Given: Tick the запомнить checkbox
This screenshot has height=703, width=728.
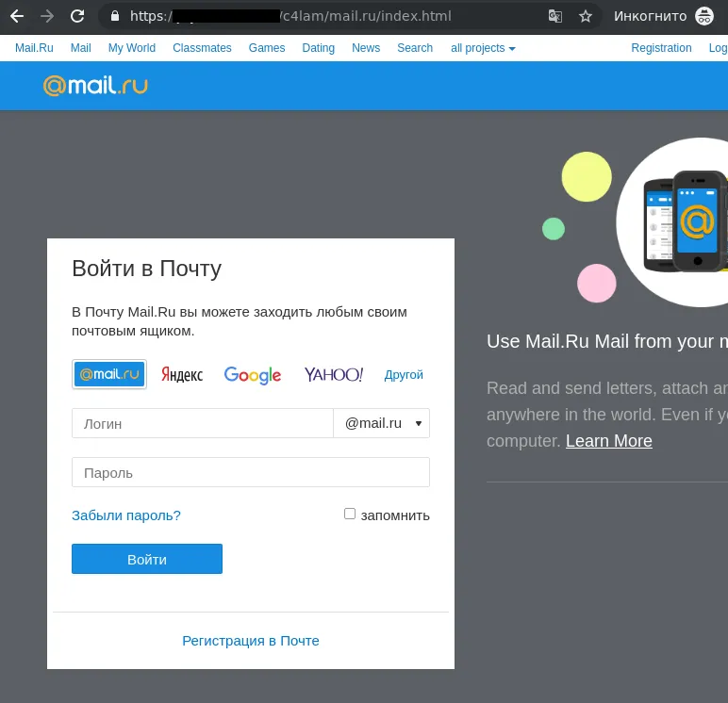Looking at the screenshot, I should tap(350, 514).
